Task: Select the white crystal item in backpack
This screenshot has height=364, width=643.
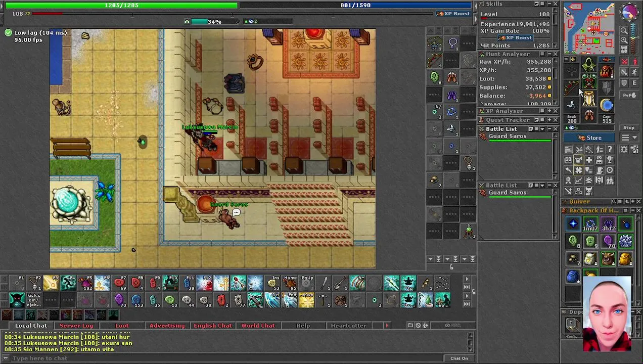Action: click(625, 242)
